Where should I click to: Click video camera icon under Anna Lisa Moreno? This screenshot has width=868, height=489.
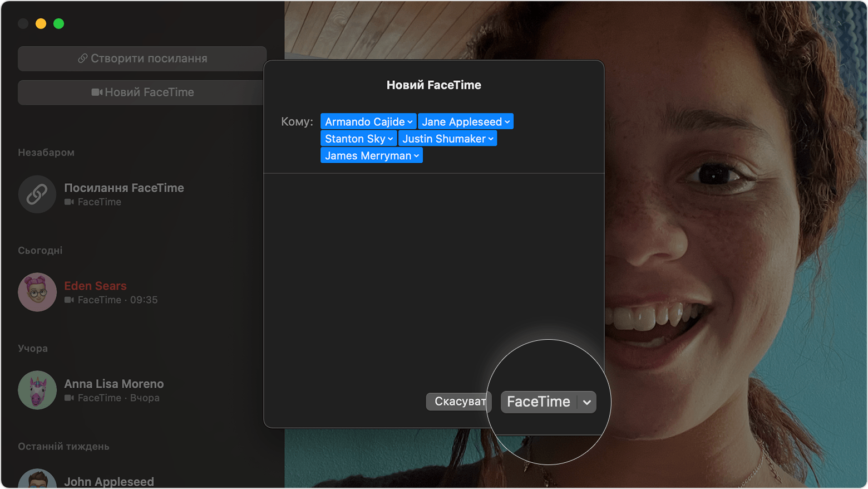[69, 398]
